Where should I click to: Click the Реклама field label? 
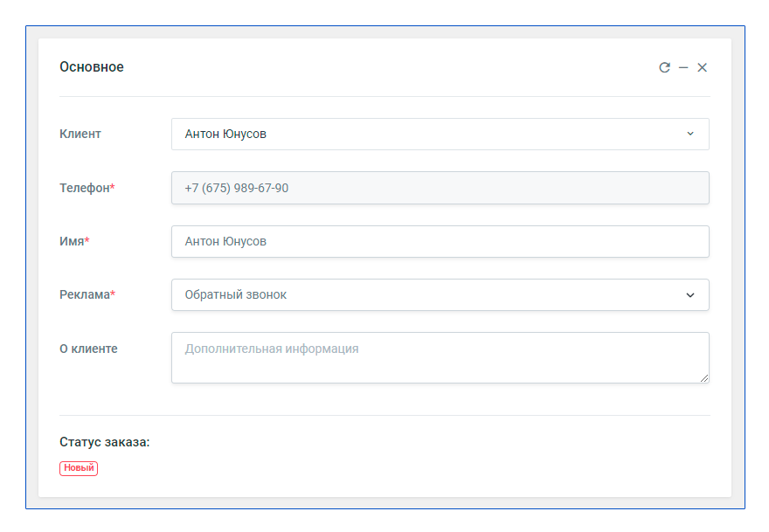coord(84,295)
